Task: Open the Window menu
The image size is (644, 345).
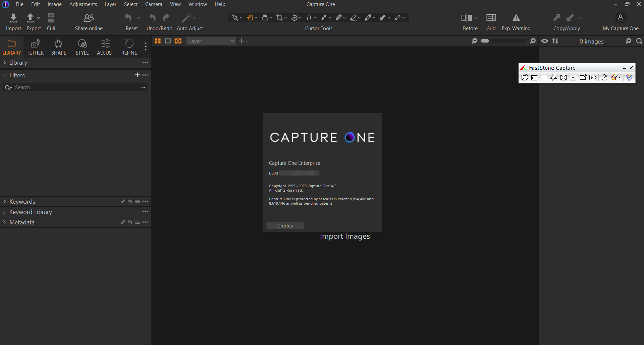Action: point(198,4)
